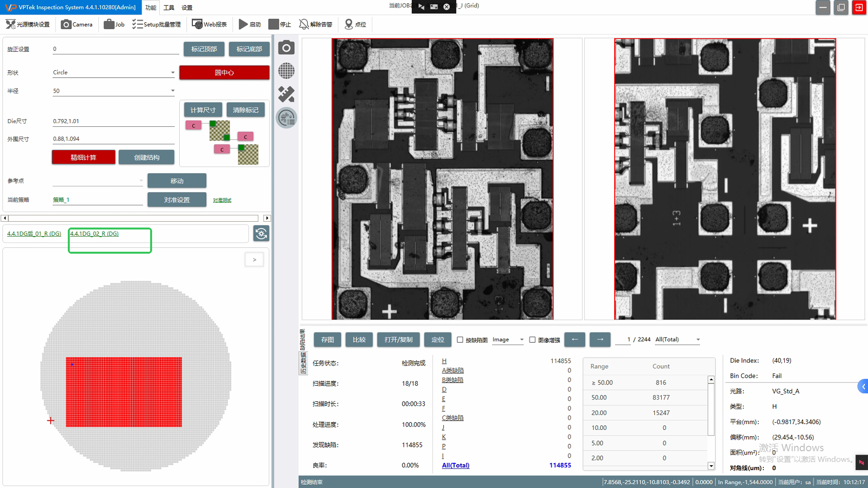Click the defect index number field
The width and height of the screenshot is (868, 488).
[x=622, y=339]
